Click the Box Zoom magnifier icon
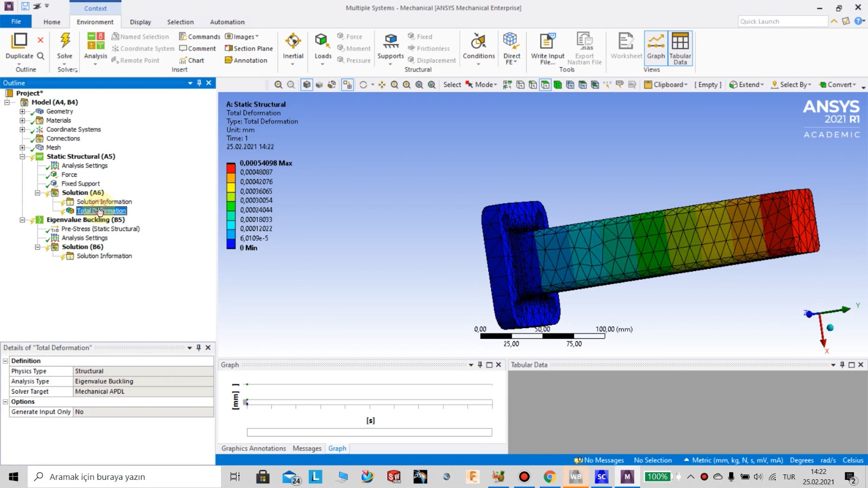Image resolution: width=868 pixels, height=488 pixels. pos(406,85)
